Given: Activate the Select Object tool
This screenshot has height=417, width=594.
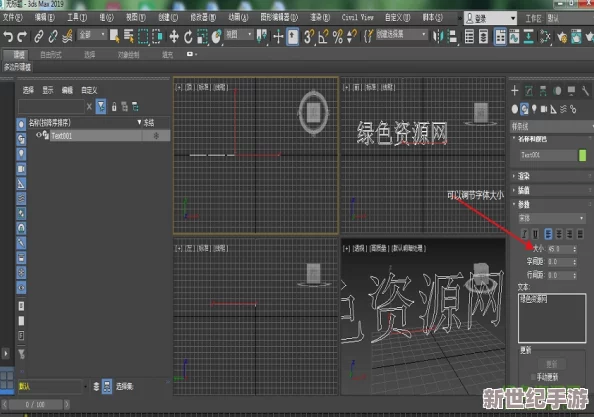Looking at the screenshot, I should (x=114, y=36).
